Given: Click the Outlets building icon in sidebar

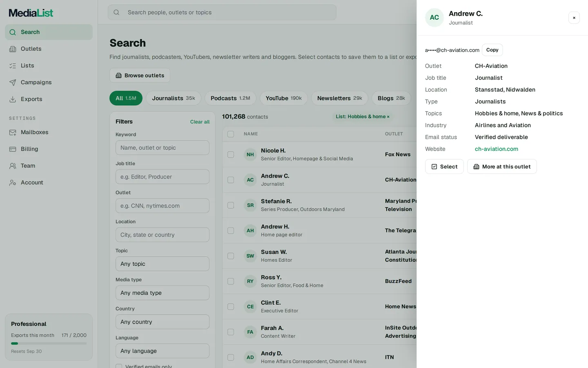Looking at the screenshot, I should (x=13, y=49).
